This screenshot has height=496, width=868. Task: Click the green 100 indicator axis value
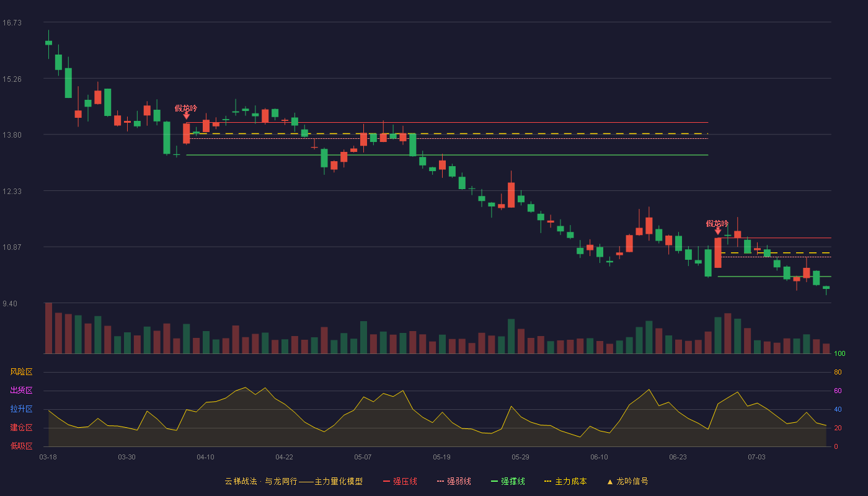click(x=839, y=354)
